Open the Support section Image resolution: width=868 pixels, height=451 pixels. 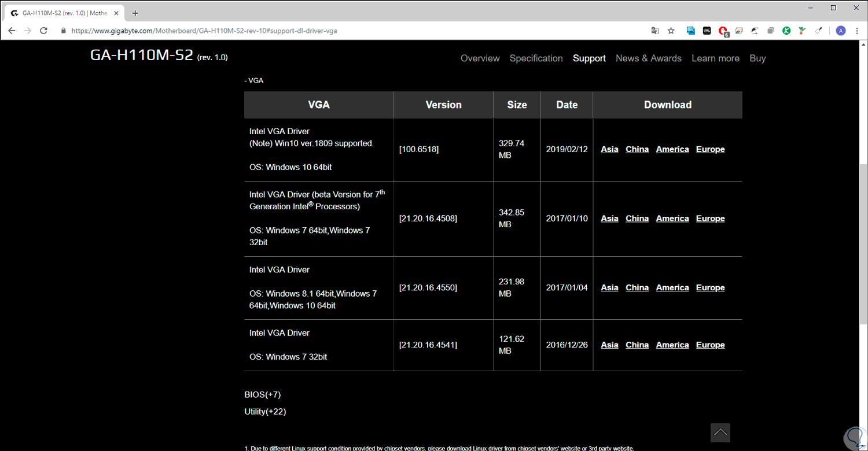(x=589, y=58)
